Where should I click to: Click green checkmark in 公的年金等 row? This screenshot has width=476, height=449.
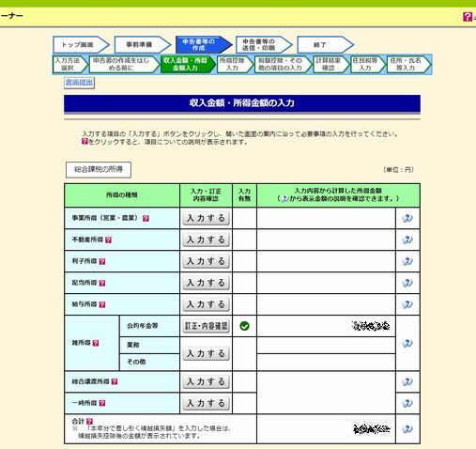coord(244,326)
